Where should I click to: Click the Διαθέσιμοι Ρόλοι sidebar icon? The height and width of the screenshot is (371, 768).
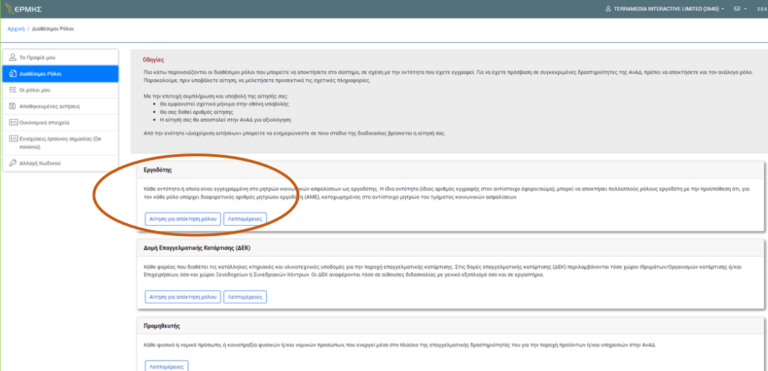click(13, 74)
